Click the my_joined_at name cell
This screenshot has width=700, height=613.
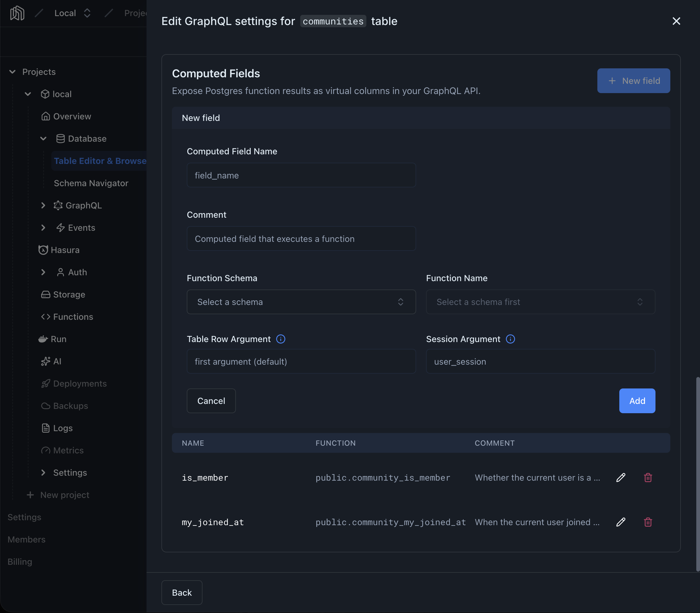[212, 522]
